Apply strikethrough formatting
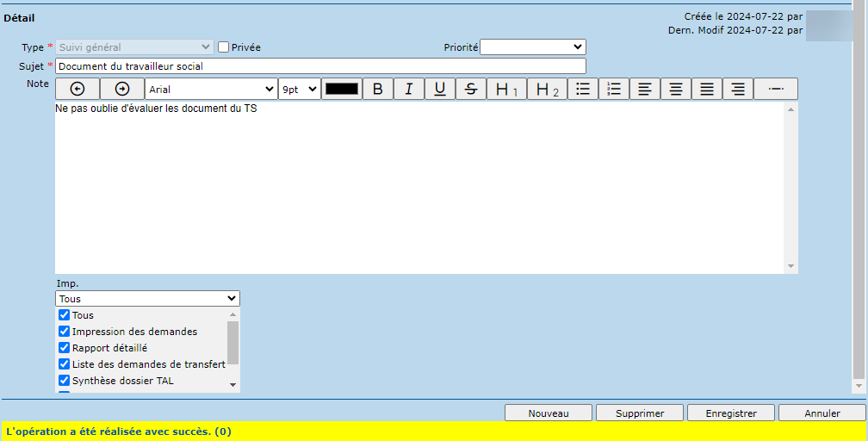 tap(470, 89)
